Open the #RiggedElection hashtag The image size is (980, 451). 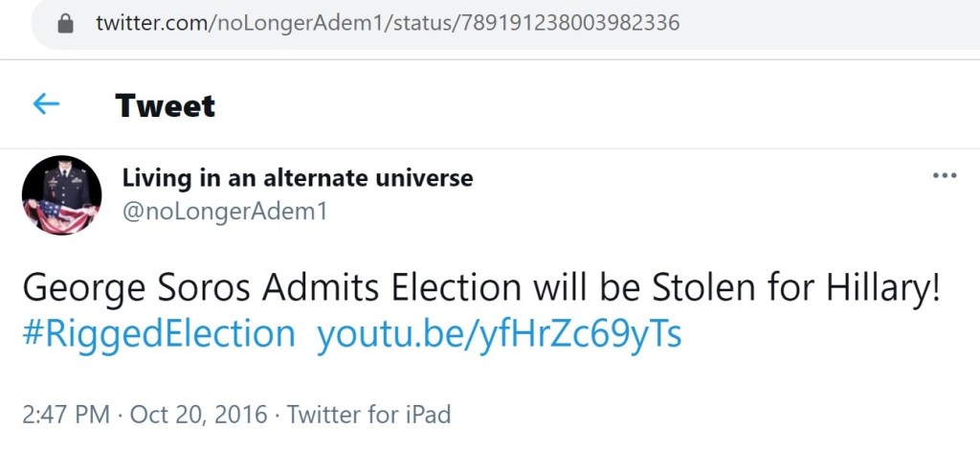pos(159,334)
